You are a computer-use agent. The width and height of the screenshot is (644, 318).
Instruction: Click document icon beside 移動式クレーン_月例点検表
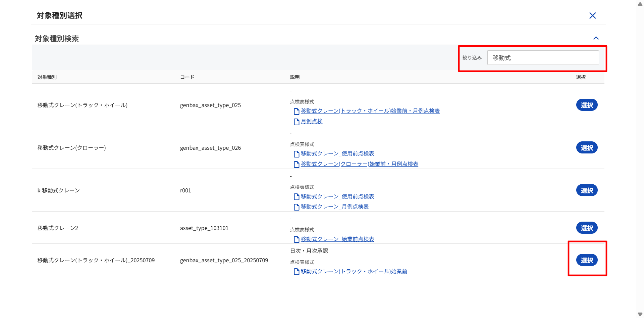(297, 207)
